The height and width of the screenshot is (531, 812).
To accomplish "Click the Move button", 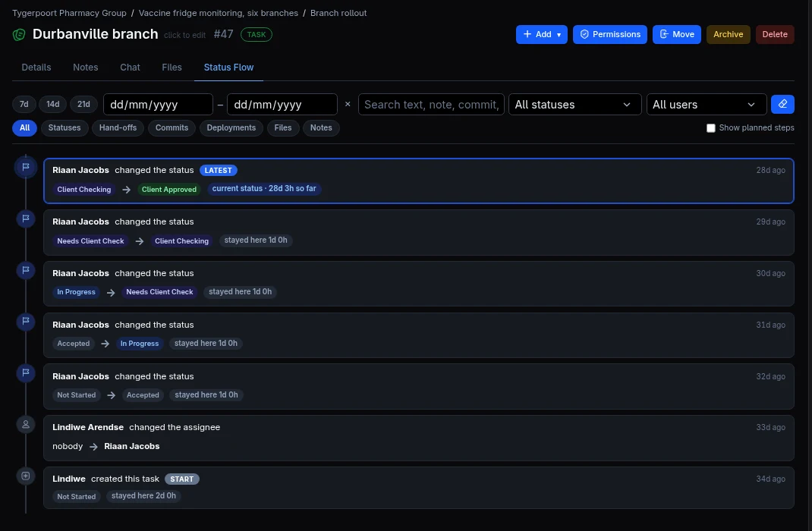I will click(x=676, y=34).
